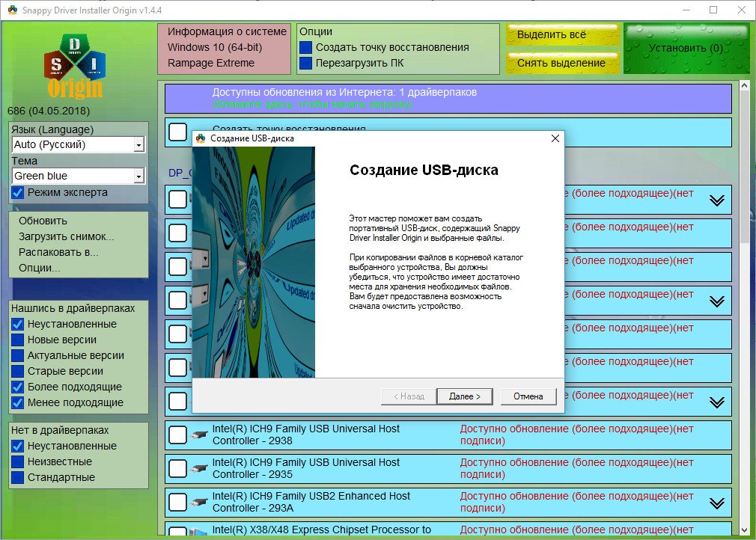
Task: Toggle the Режим эксперта checkbox
Action: pos(18,193)
